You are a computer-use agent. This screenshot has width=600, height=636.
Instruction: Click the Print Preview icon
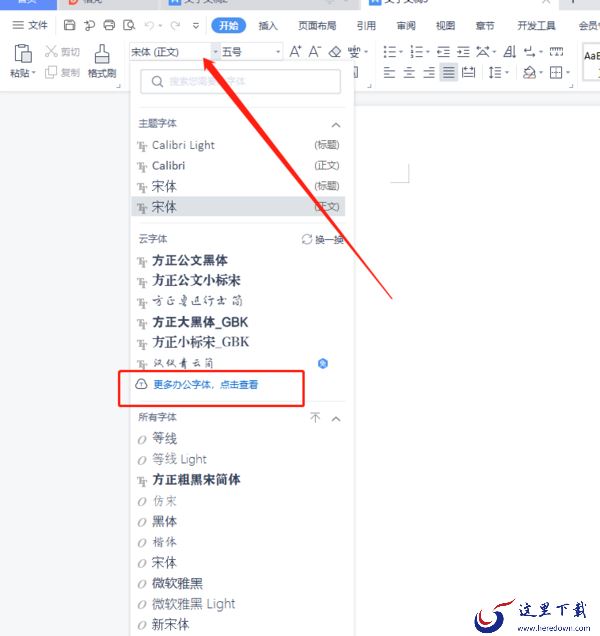[129, 26]
